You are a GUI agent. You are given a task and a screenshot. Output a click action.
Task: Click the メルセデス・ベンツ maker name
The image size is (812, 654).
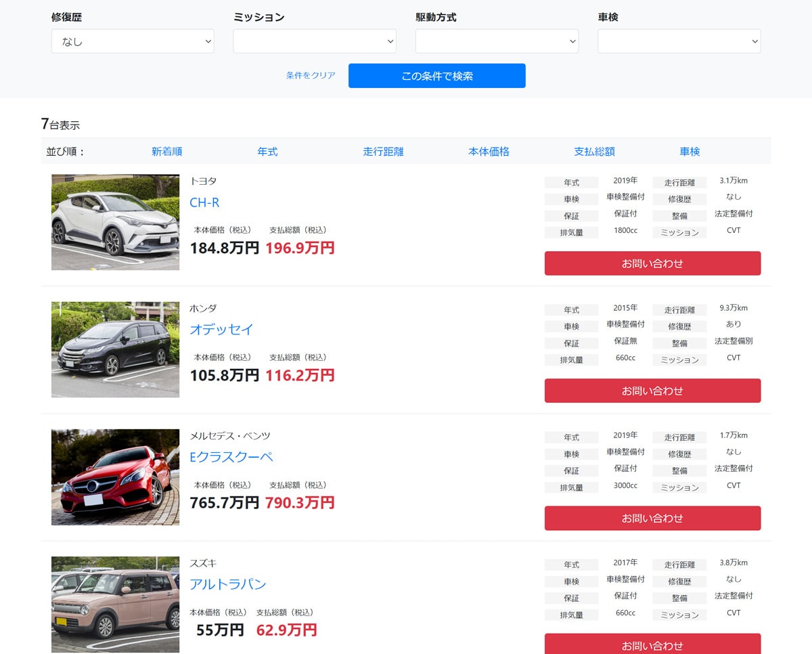coord(230,435)
